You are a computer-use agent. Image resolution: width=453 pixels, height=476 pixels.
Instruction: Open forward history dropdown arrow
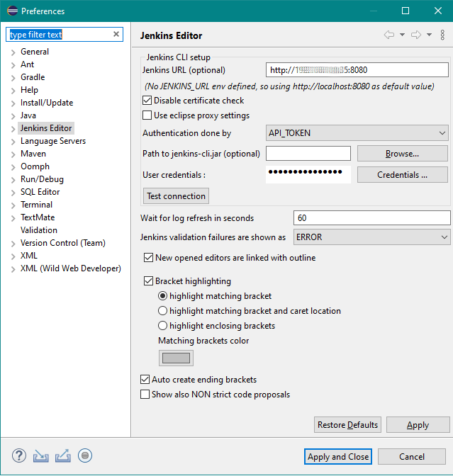[429, 35]
